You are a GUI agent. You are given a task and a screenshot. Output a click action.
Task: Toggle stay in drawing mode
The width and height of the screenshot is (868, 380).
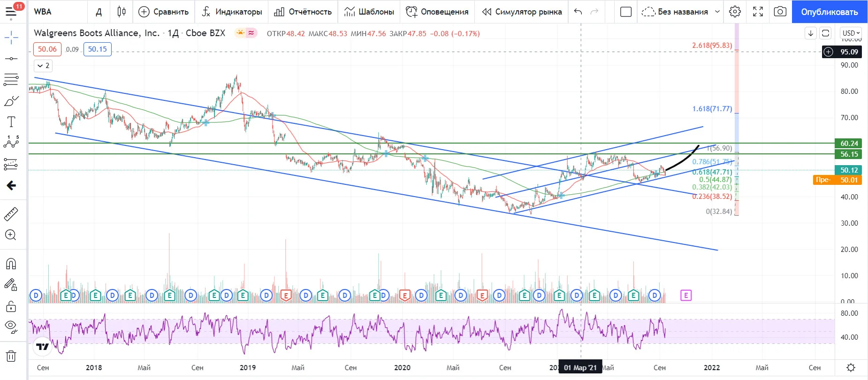pos(11,285)
